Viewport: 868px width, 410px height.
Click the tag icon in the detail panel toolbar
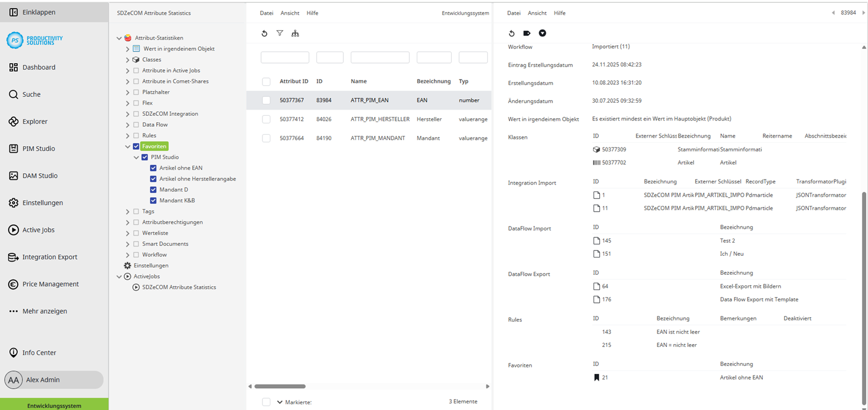526,33
